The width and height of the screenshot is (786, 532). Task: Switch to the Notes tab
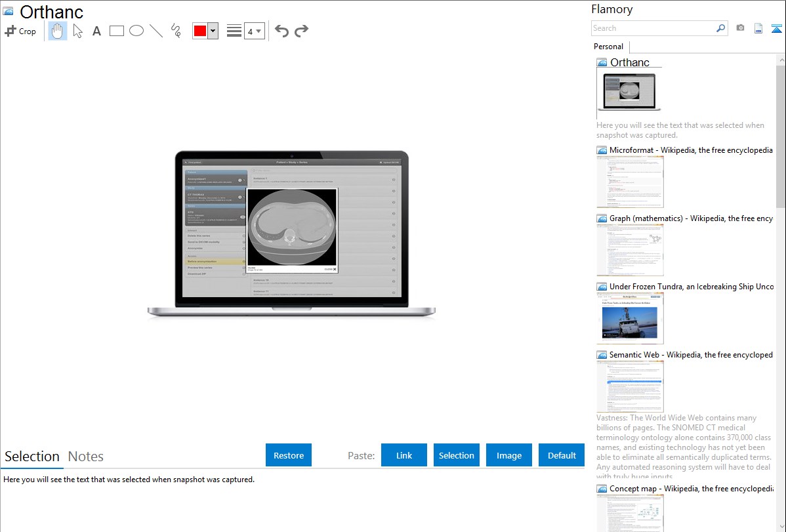86,457
